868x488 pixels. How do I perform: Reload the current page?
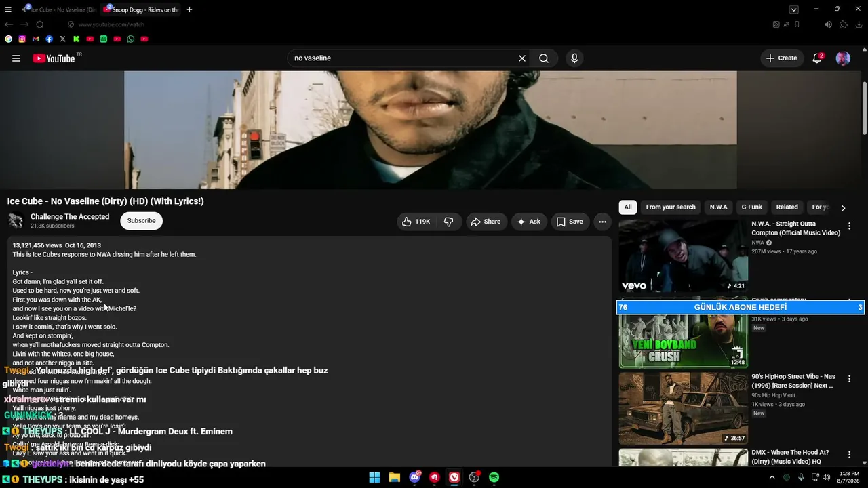coord(40,24)
